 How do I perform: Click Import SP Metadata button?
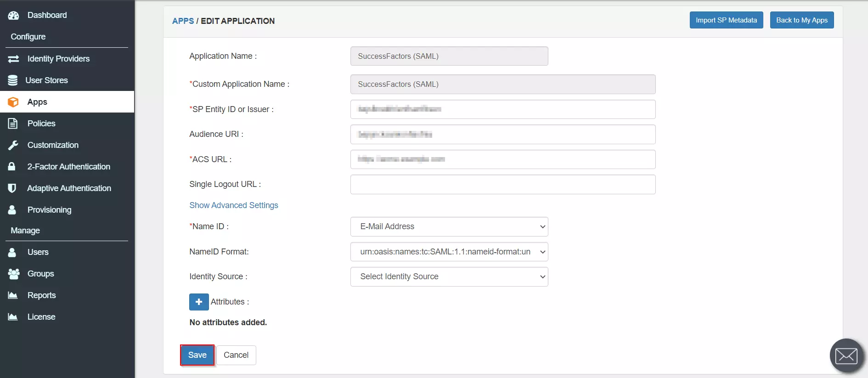coord(726,20)
